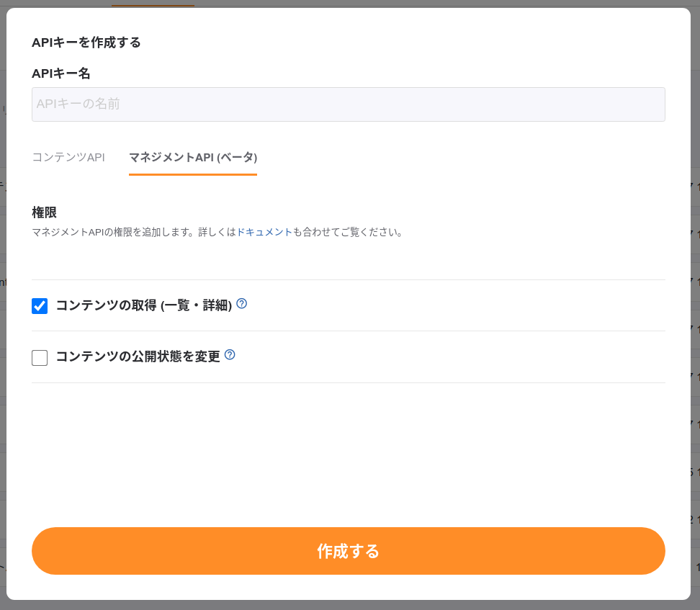Switch to the コンテンツAPI tab
This screenshot has width=700, height=610.
pos(68,157)
